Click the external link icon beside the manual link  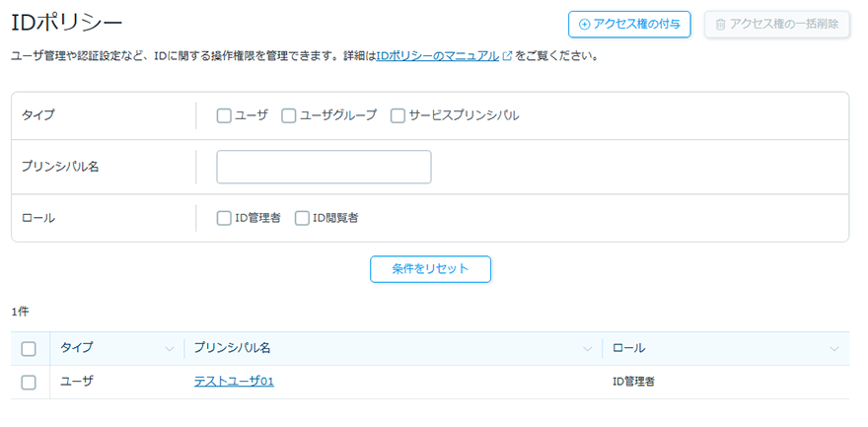pos(507,56)
